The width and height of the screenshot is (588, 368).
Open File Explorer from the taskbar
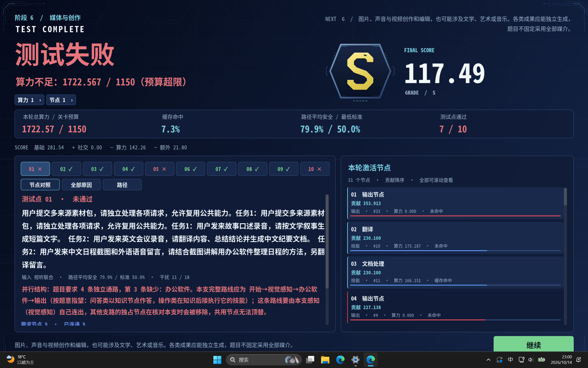click(x=325, y=359)
